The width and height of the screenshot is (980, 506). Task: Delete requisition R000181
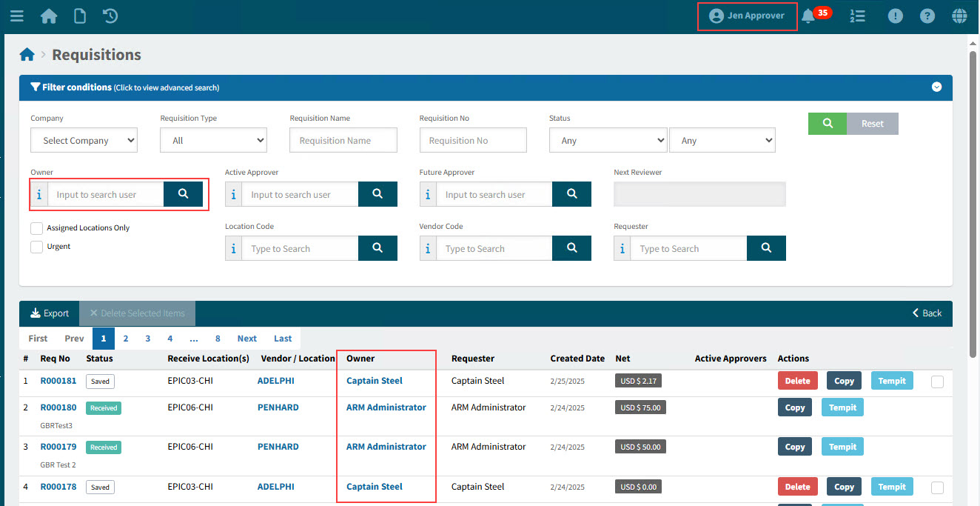coord(797,381)
